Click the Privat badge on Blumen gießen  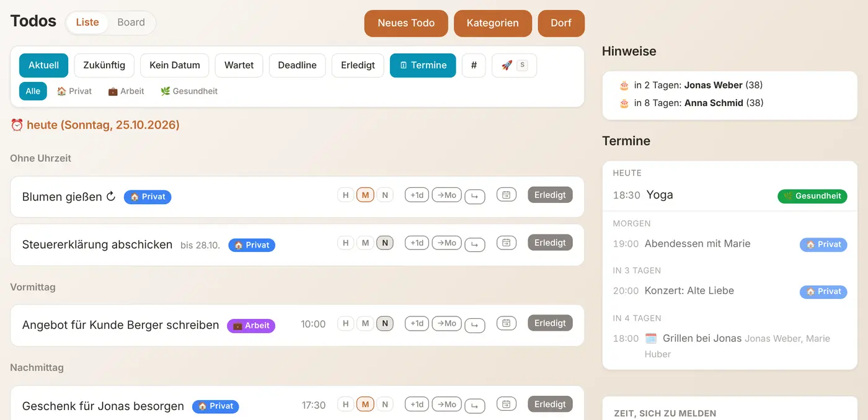(148, 197)
